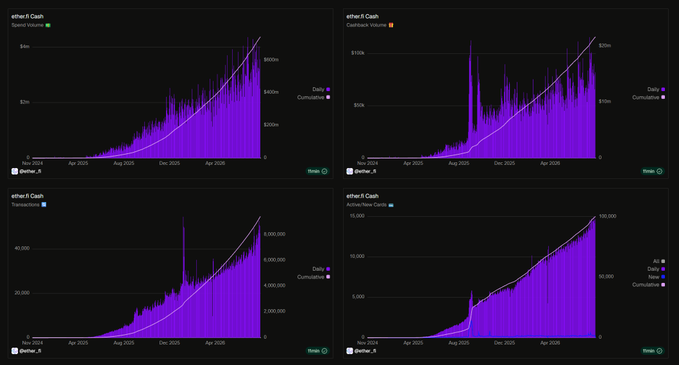Open the ether.fi Cash title above Transactions
Image resolution: width=679 pixels, height=365 pixels.
27,196
